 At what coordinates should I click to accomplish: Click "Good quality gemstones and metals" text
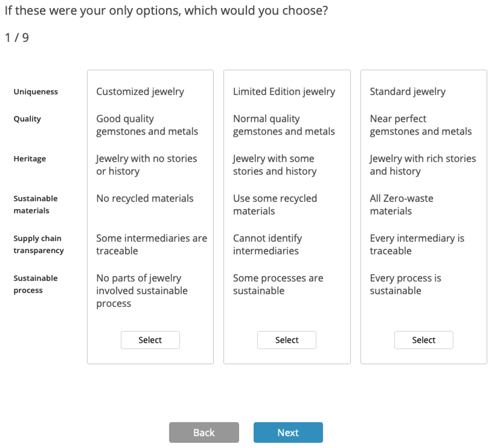pos(147,125)
